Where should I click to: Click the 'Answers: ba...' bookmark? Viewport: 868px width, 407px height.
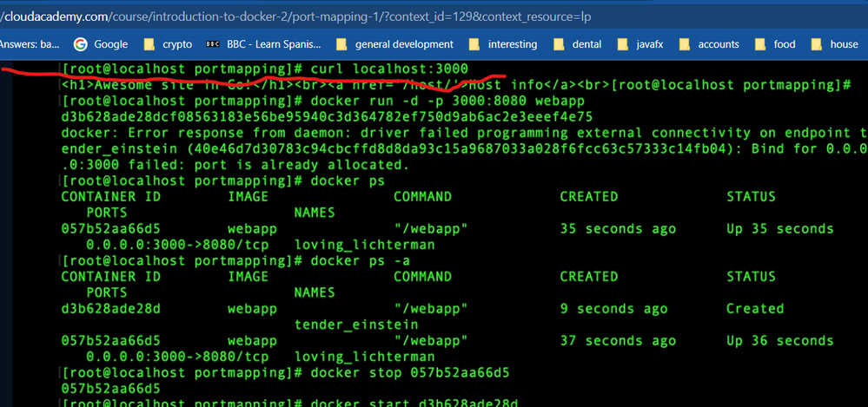click(30, 44)
